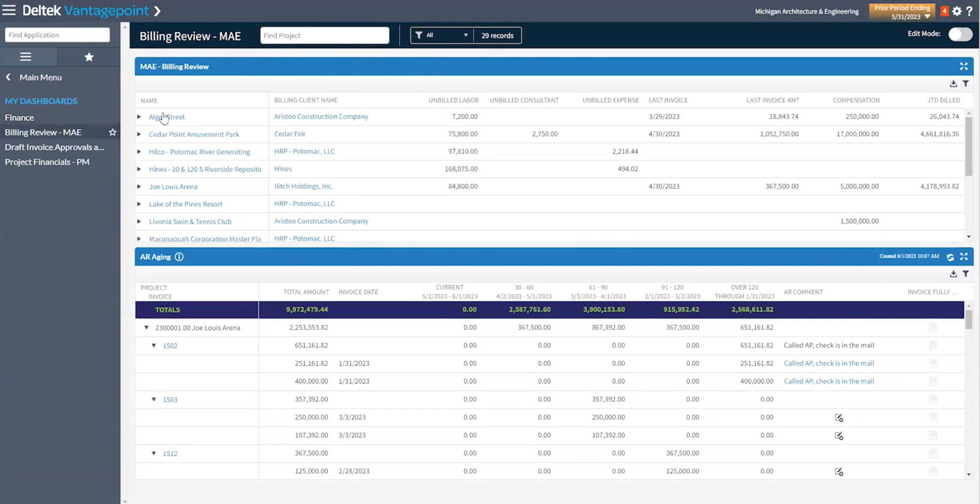Expand MAE Billing Review to full screen
The height and width of the screenshot is (504, 980).
tap(964, 66)
